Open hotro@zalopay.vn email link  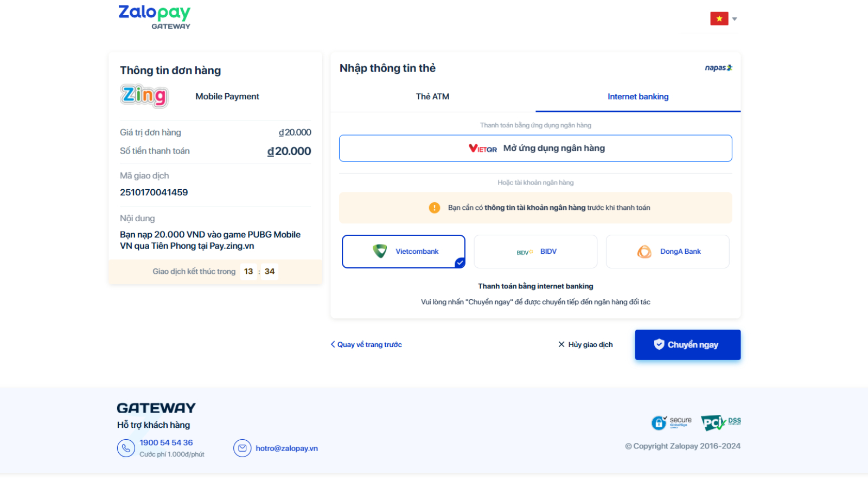coord(286,448)
